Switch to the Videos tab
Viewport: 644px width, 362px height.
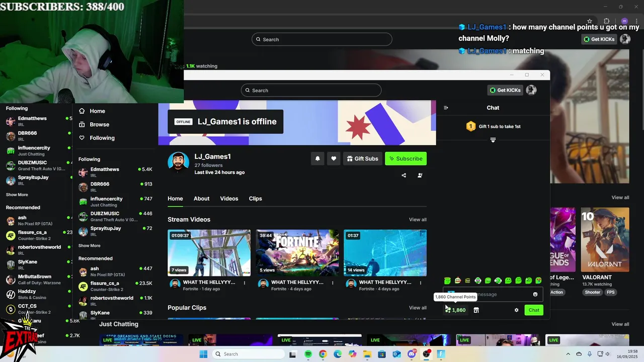[229, 199]
